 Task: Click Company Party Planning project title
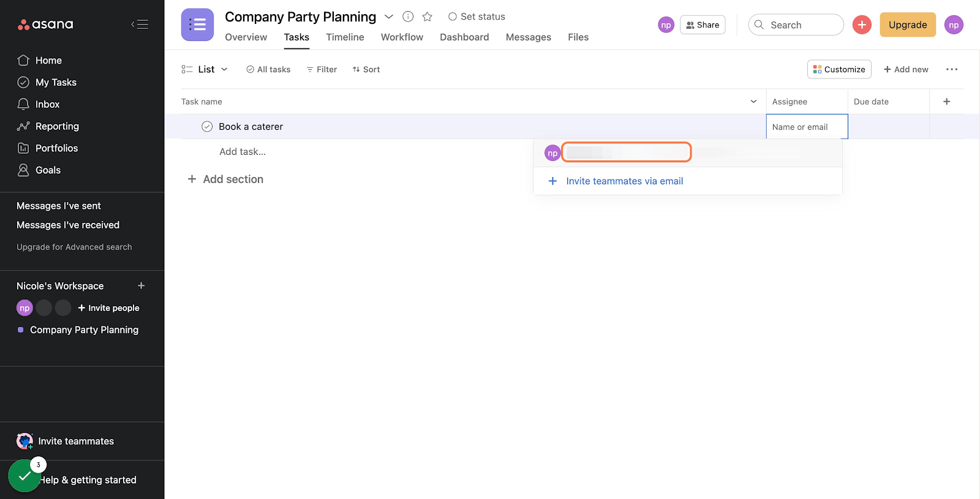pyautogui.click(x=300, y=17)
